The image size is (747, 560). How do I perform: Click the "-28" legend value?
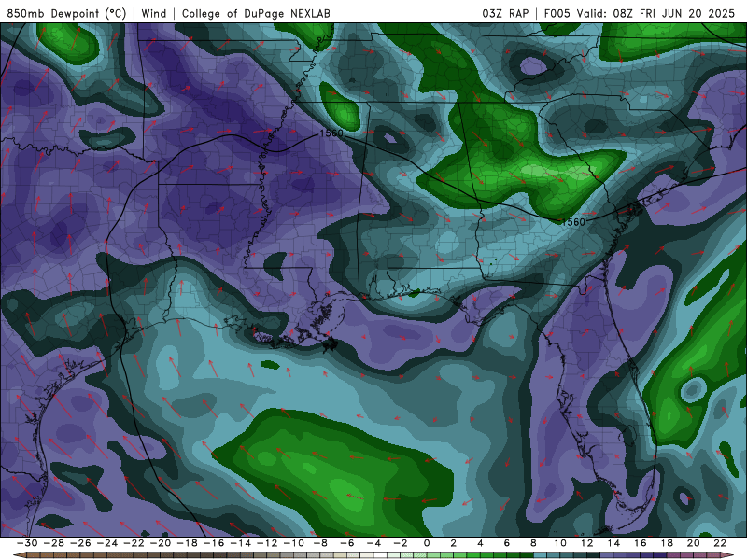tap(54, 543)
